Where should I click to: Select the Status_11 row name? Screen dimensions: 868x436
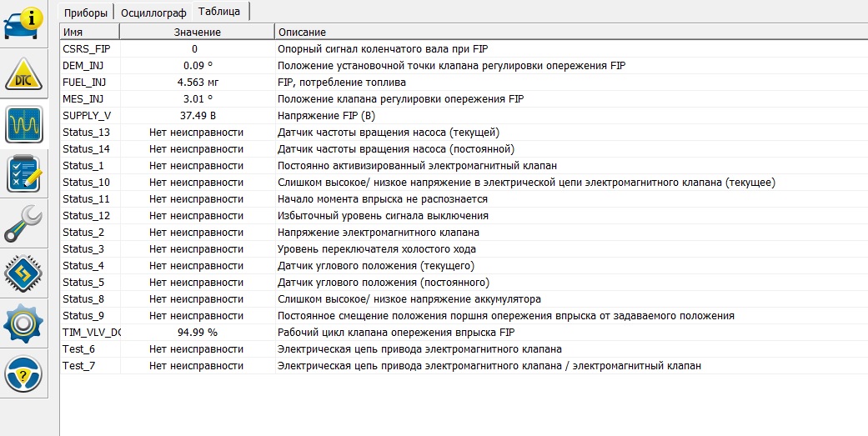coord(86,198)
